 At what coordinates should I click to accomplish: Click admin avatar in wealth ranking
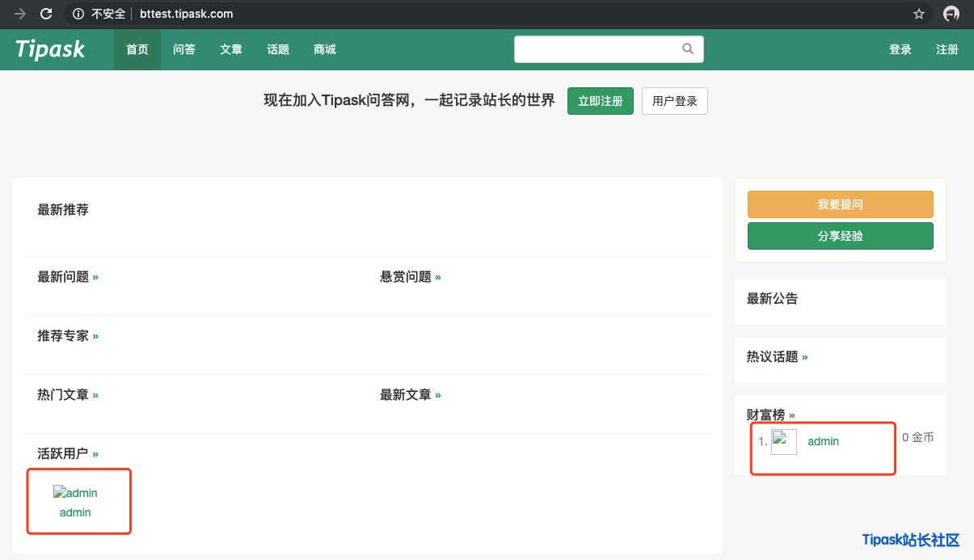pyautogui.click(x=783, y=442)
